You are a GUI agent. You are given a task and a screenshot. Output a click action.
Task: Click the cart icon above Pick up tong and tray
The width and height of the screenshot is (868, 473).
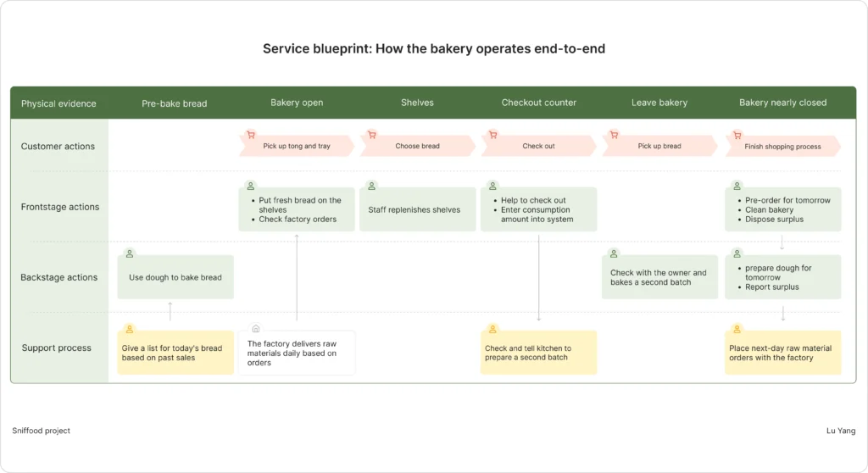[x=250, y=134]
